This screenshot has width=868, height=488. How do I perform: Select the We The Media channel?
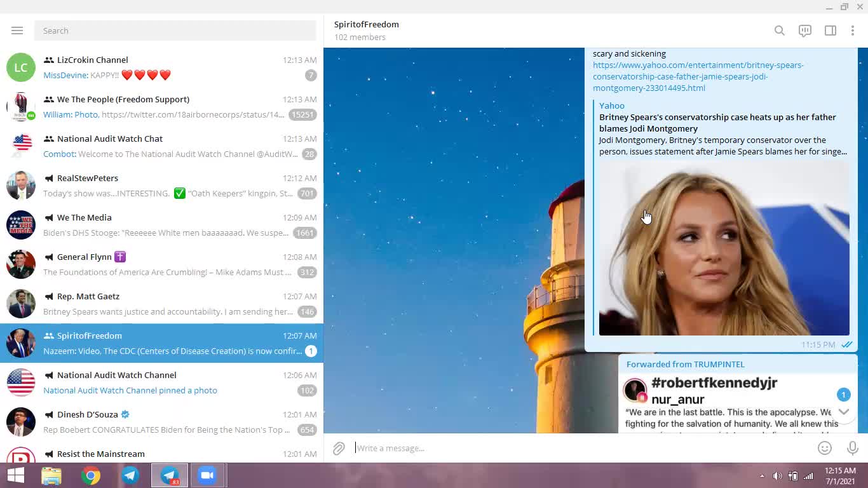tap(161, 225)
